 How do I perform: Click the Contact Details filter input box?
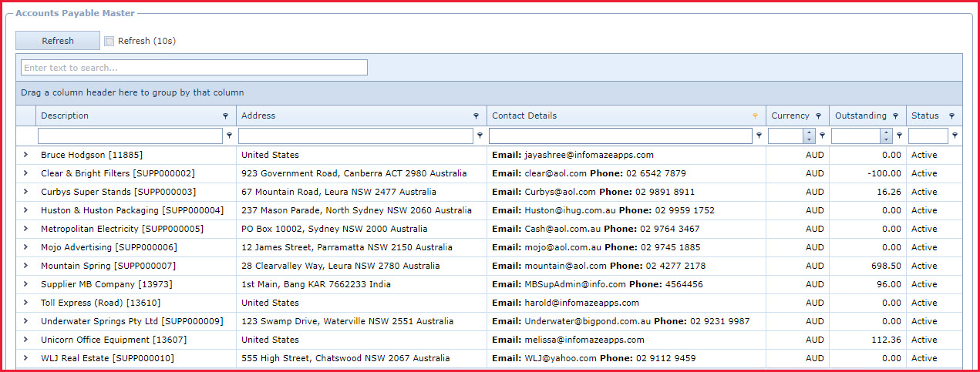[621, 136]
